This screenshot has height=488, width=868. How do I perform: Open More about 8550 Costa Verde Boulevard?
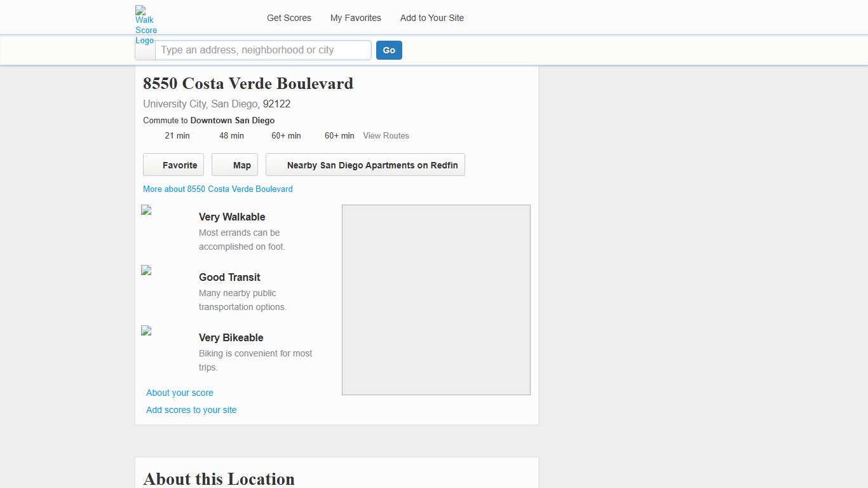pyautogui.click(x=217, y=189)
